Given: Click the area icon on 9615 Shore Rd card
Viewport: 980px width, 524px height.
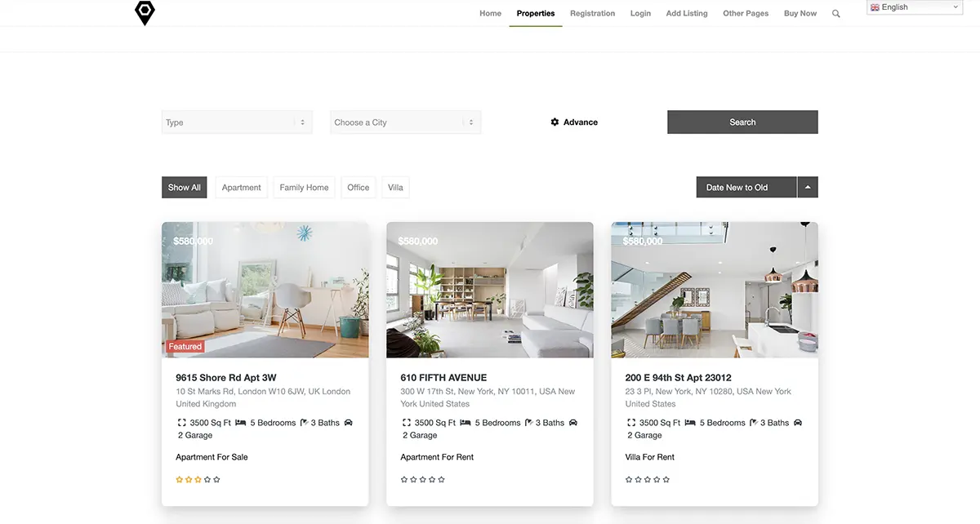Looking at the screenshot, I should (181, 423).
